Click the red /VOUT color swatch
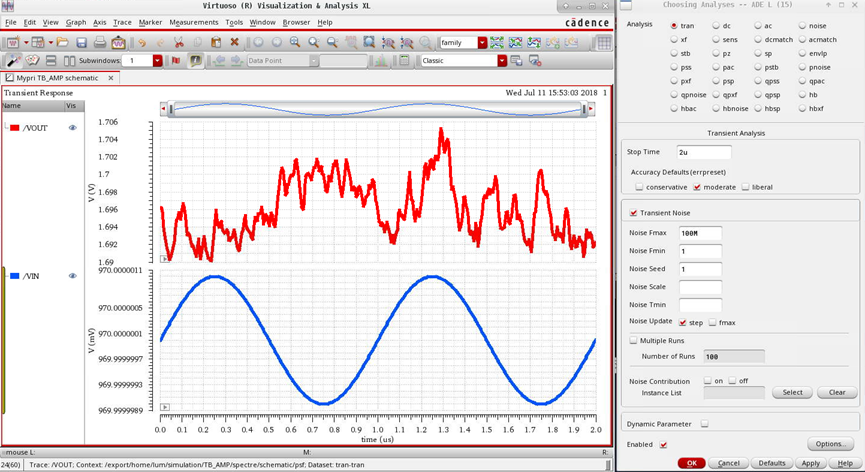This screenshot has width=865, height=472. pyautogui.click(x=15, y=128)
